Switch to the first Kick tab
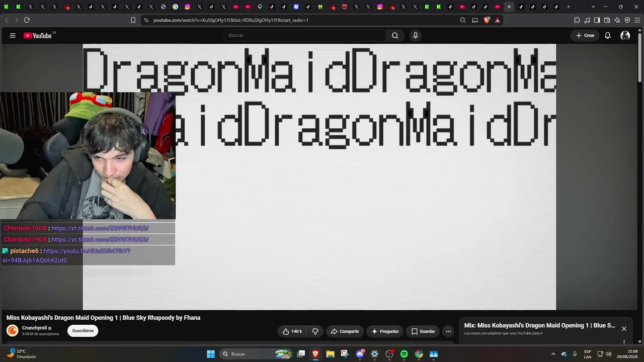The image size is (644, 362). click(x=7, y=7)
